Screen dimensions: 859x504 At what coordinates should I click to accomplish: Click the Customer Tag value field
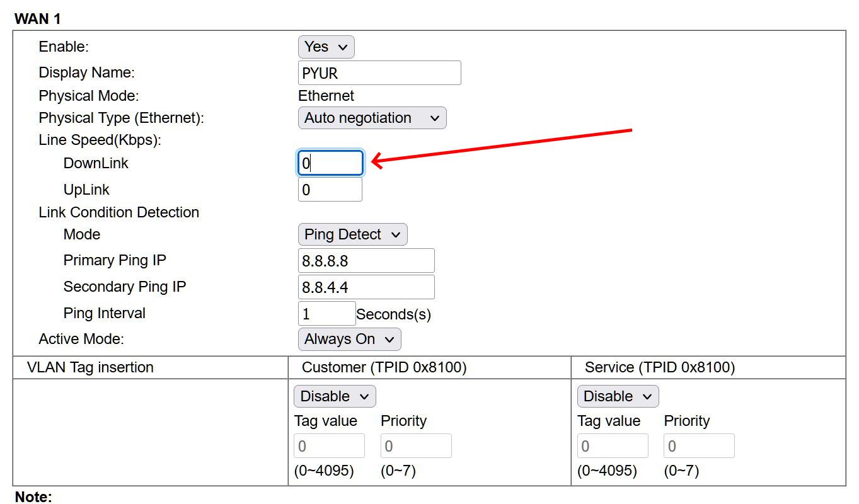coord(329,446)
